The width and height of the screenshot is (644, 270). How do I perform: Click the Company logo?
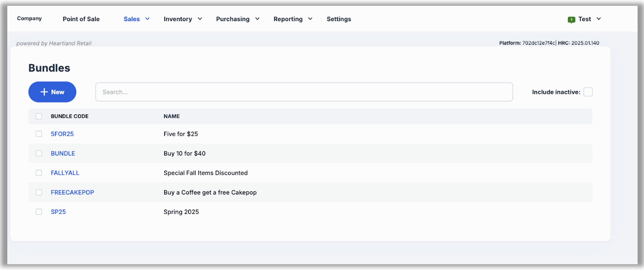(x=29, y=19)
